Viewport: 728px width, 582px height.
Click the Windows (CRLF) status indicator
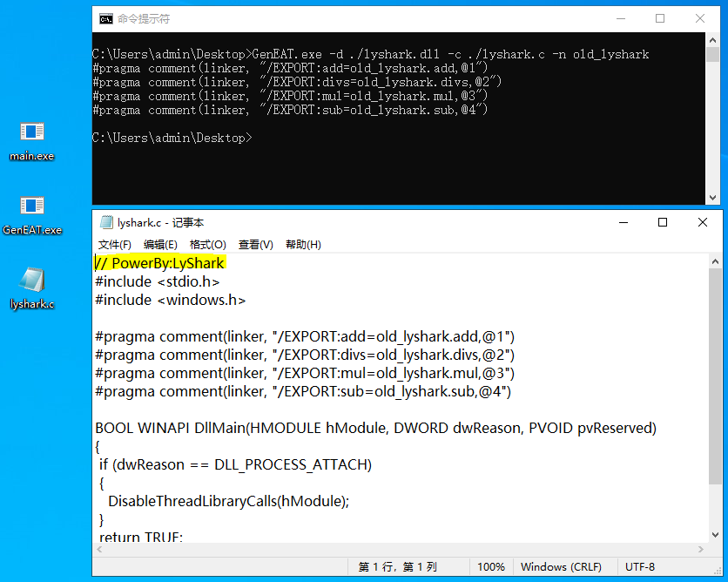pos(563,566)
